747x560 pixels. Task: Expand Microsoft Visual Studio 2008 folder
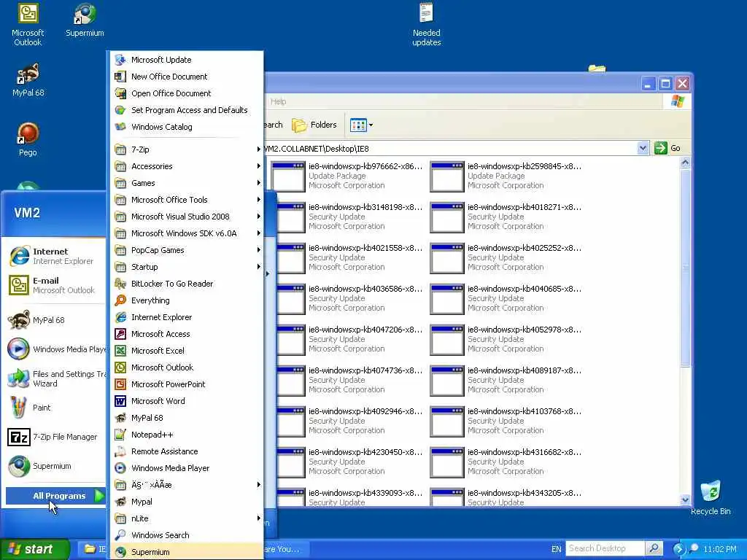pyautogui.click(x=187, y=216)
